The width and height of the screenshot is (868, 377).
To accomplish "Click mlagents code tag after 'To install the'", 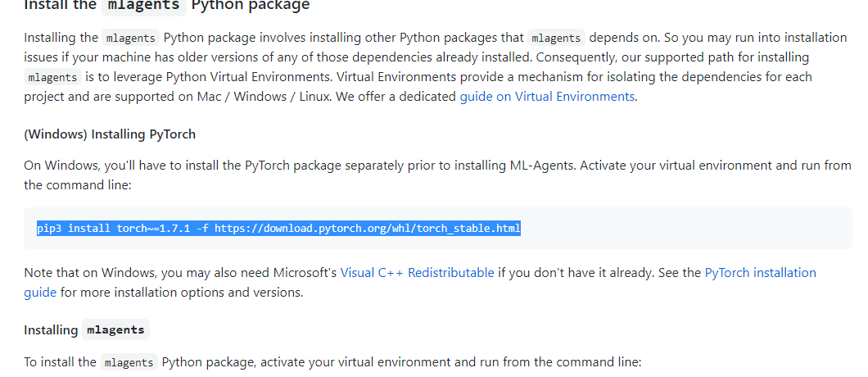I will point(129,362).
